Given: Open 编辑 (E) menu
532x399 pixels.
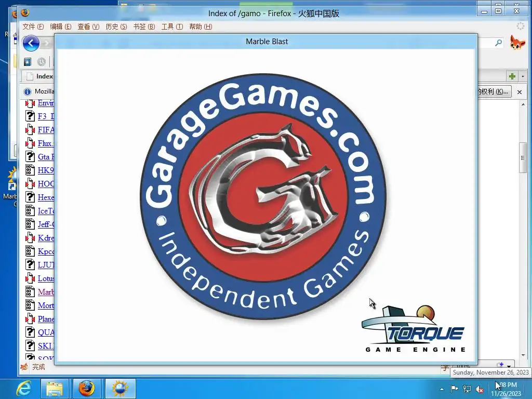Looking at the screenshot, I should (60, 26).
